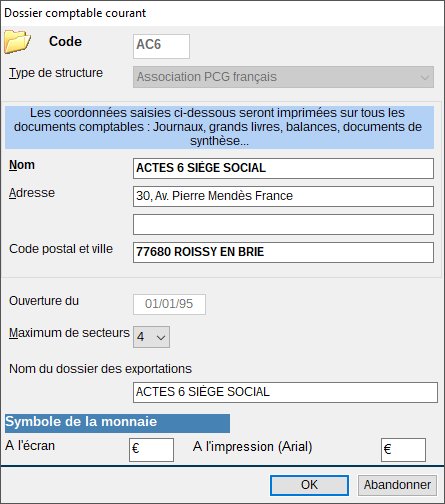445x504 pixels.
Task: Click the Nom field with ACTES 6 SIÈGE SOCIAL
Action: pos(283,168)
